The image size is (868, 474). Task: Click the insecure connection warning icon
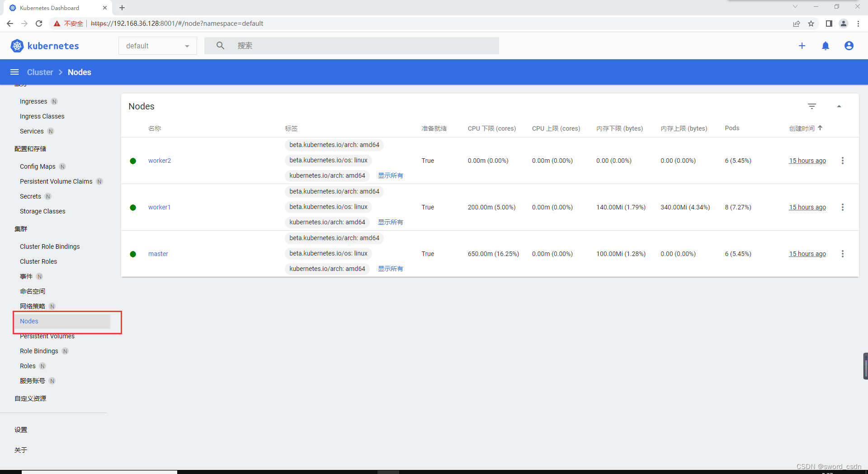point(57,24)
